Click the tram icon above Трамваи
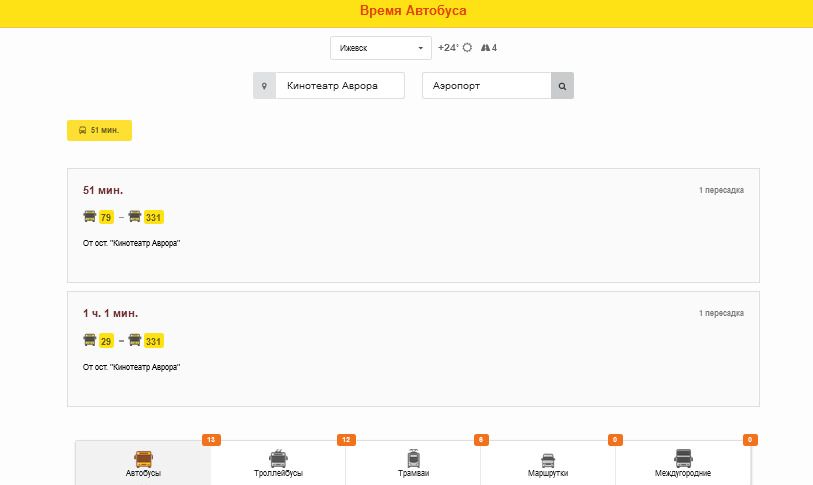813x485 pixels. 413,459
